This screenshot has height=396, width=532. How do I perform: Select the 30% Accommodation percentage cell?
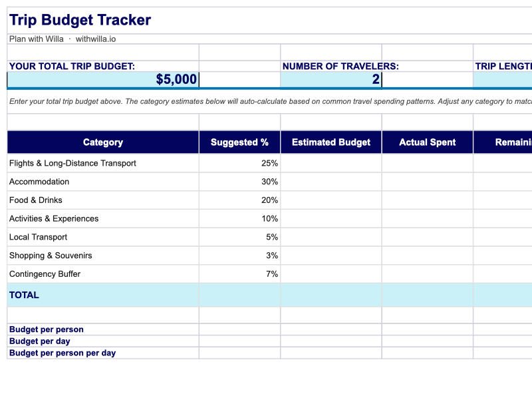239,182
